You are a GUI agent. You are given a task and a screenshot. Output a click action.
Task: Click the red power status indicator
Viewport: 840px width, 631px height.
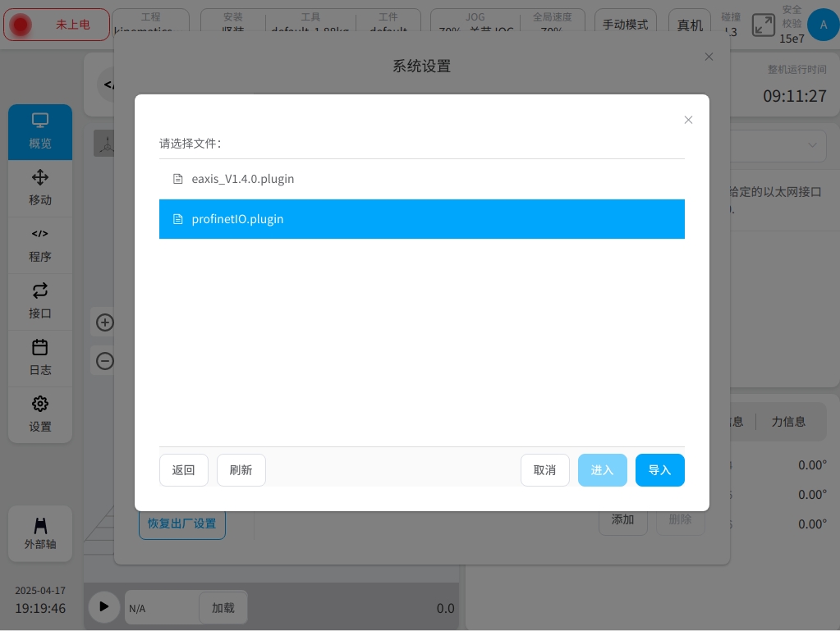point(21,25)
